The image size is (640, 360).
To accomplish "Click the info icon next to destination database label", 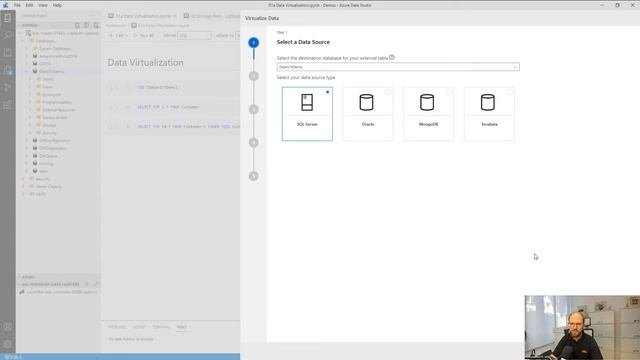I will click(392, 58).
